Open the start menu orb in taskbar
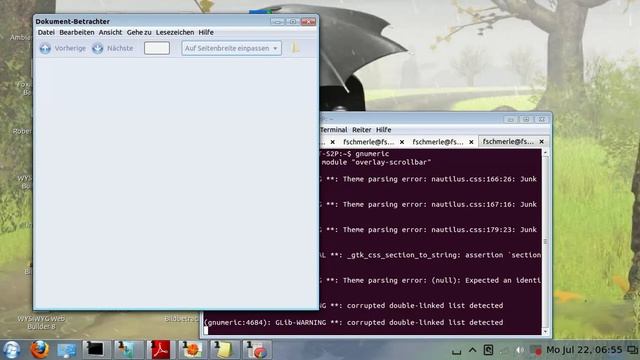Viewport: 640px width, 360px height. coord(11,350)
